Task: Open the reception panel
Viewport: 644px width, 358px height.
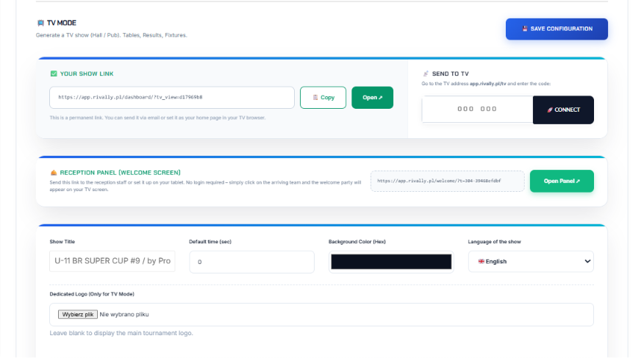Action: pyautogui.click(x=562, y=181)
